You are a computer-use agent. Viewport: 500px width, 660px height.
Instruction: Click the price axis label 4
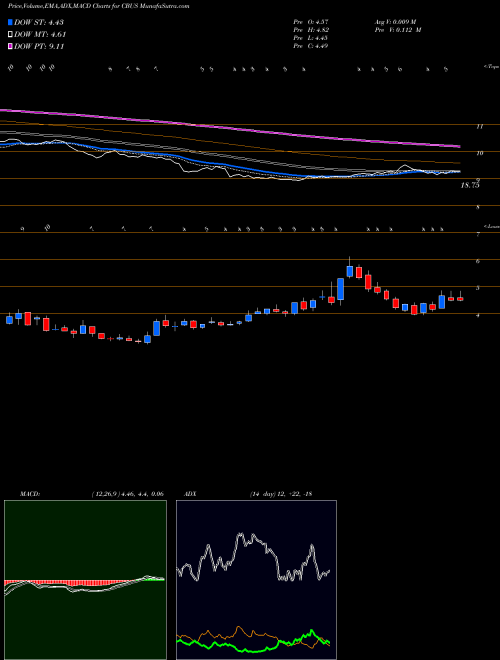coord(478,315)
